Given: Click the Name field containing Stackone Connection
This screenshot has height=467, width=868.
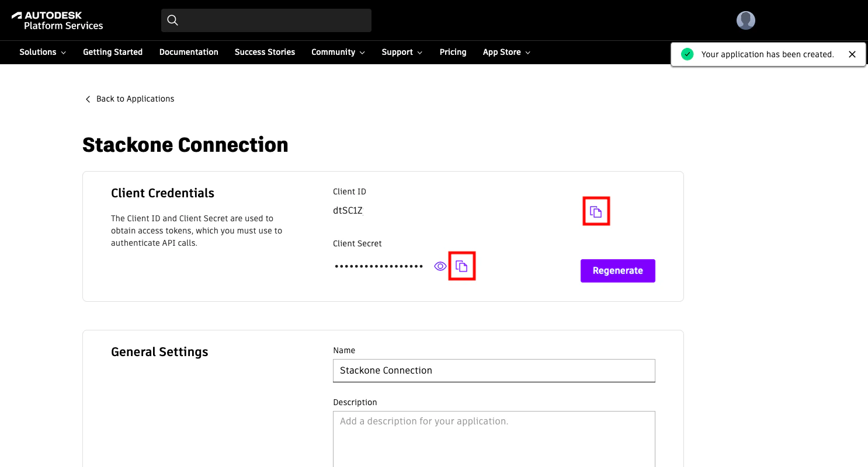Looking at the screenshot, I should click(x=494, y=370).
